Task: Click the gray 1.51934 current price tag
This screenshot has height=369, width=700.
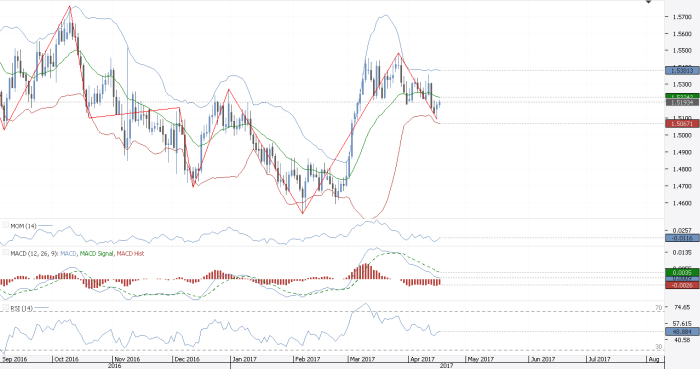Action: point(682,103)
